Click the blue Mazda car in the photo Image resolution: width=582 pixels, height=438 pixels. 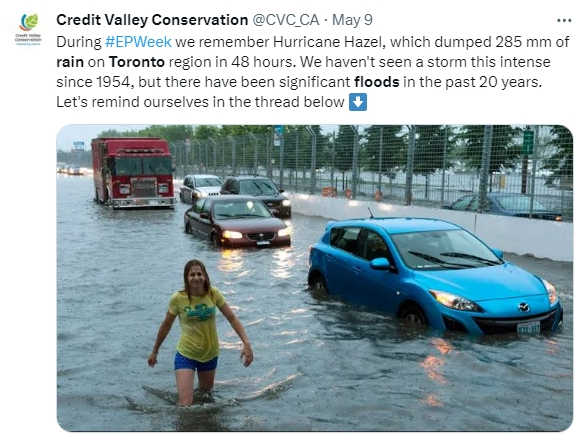(434, 275)
